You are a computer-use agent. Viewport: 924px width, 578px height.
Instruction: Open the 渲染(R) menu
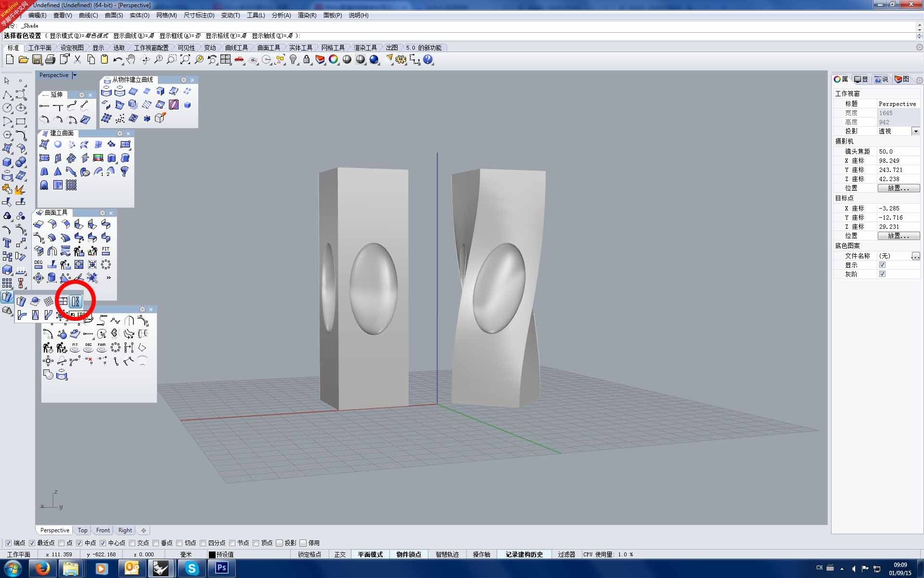coord(307,15)
